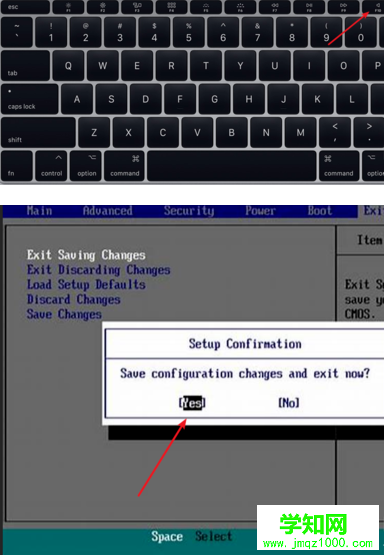
Task: Confirm with the [Yes] button
Action: 192,403
